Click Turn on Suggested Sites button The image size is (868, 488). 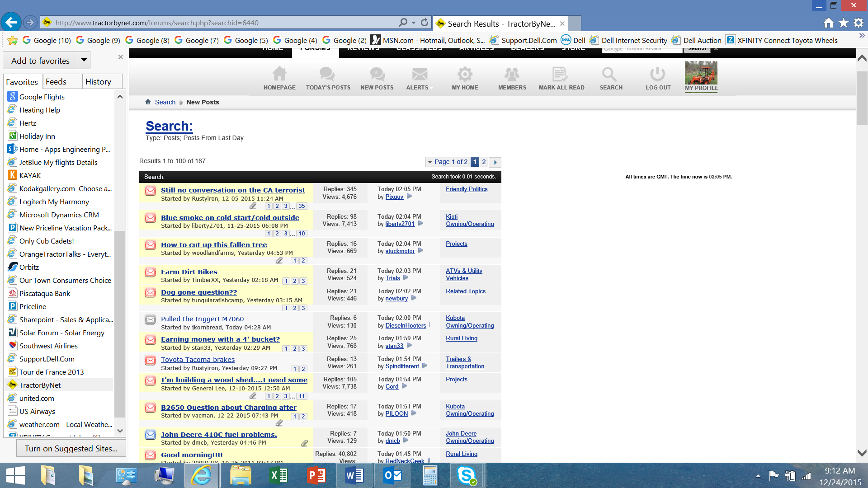point(71,449)
